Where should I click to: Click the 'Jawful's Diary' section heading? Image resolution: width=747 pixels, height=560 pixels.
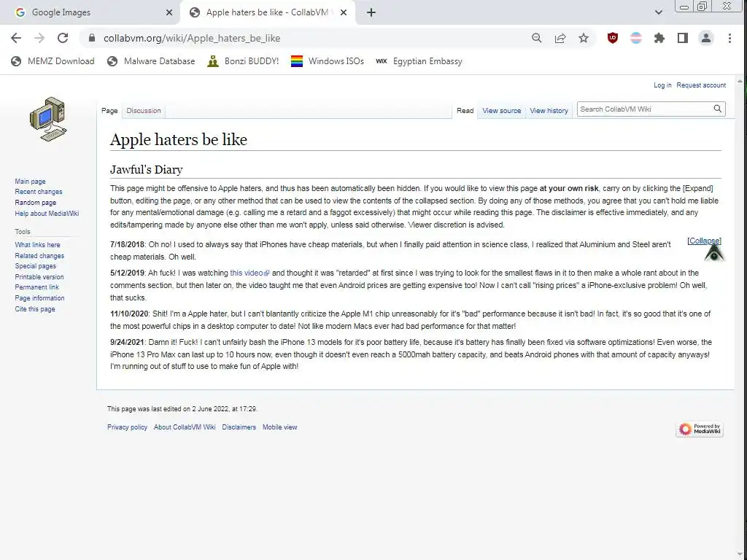pyautogui.click(x=146, y=169)
